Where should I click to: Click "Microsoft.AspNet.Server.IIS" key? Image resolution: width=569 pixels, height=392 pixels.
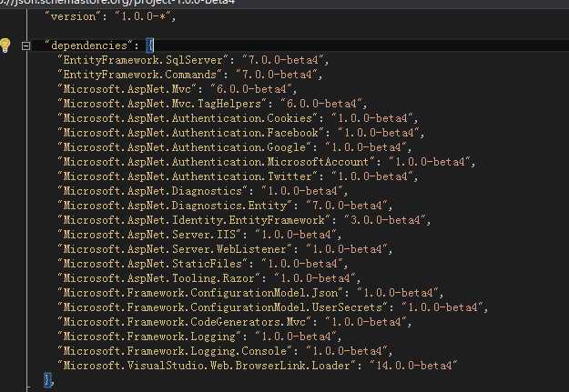(x=149, y=235)
